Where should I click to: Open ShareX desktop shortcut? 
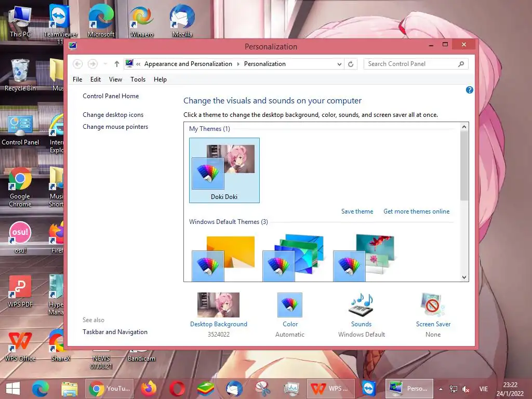pos(60,345)
